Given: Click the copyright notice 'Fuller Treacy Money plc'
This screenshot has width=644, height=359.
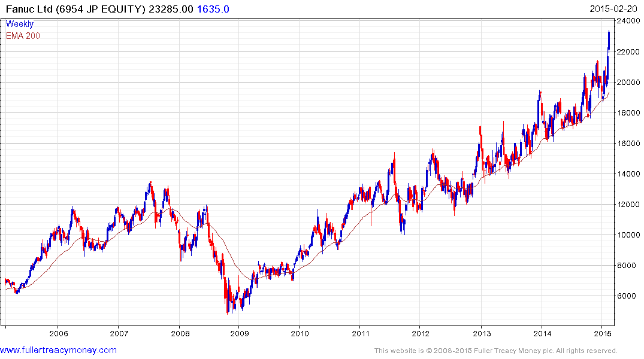Looking at the screenshot, I should click(513, 351).
